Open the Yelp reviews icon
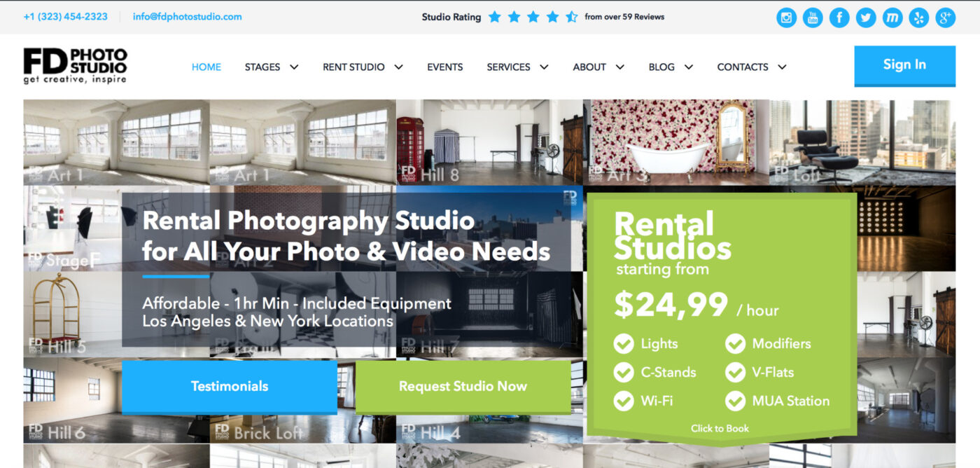 pos(919,18)
